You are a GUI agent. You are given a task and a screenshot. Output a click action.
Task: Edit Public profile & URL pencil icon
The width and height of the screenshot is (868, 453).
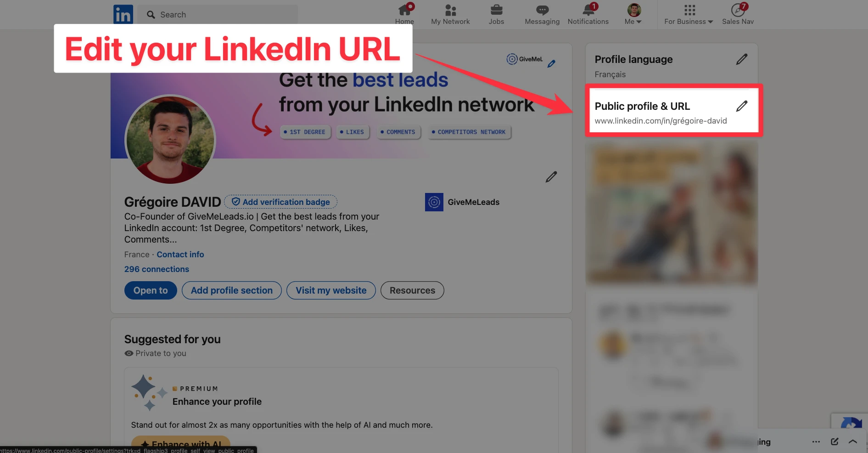point(742,106)
